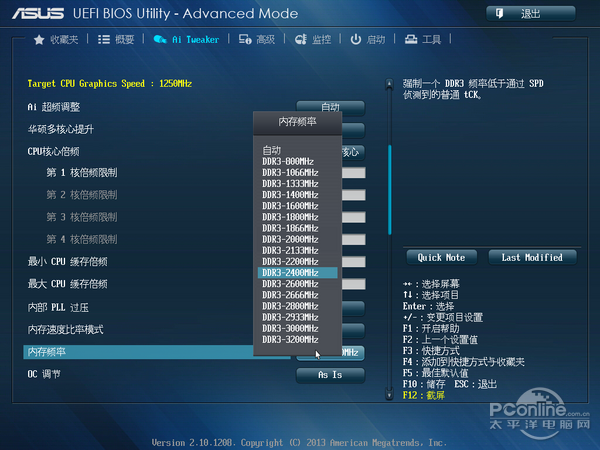The height and width of the screenshot is (450, 600).
Task: Click the blue scrollbar thumb
Action: 390,189
